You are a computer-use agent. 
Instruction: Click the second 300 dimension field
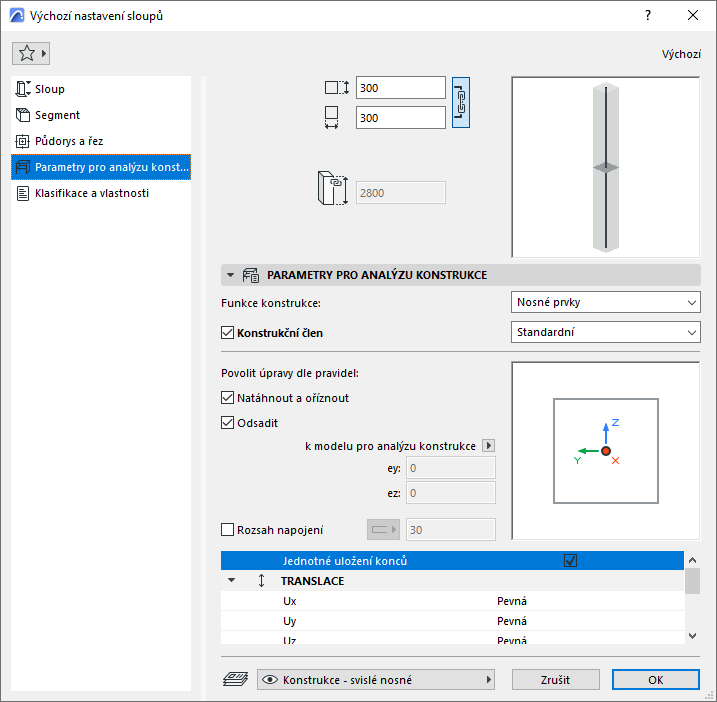coord(401,118)
